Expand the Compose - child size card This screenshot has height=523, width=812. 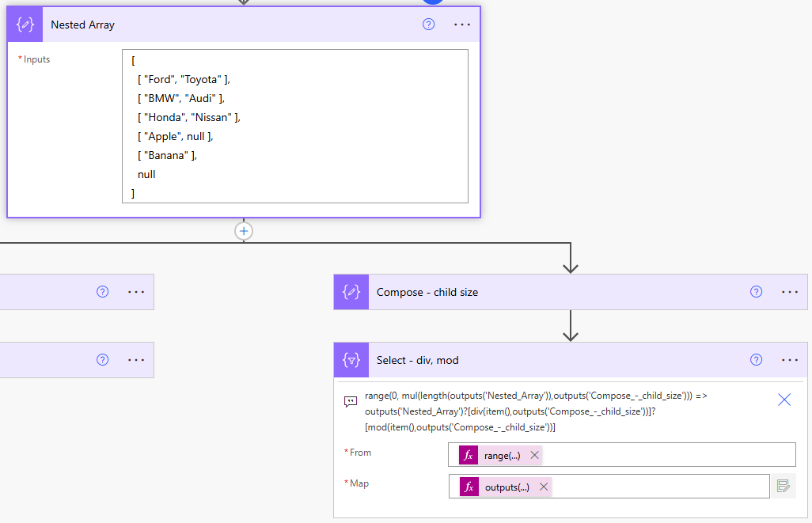tap(554, 292)
